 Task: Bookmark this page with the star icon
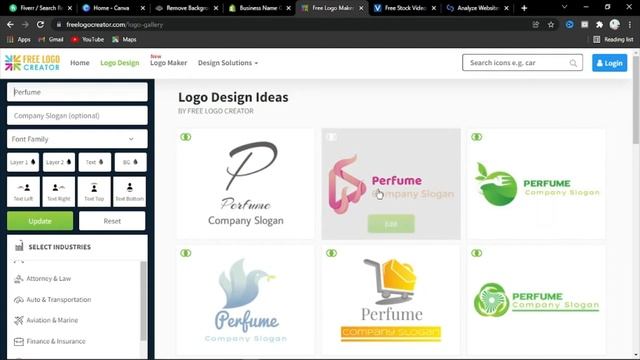[x=551, y=24]
